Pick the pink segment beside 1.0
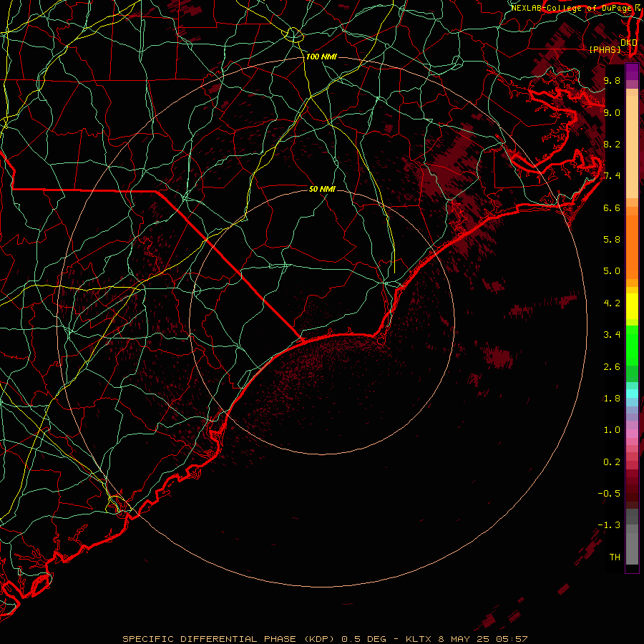The width and height of the screenshot is (644, 644). point(632,434)
